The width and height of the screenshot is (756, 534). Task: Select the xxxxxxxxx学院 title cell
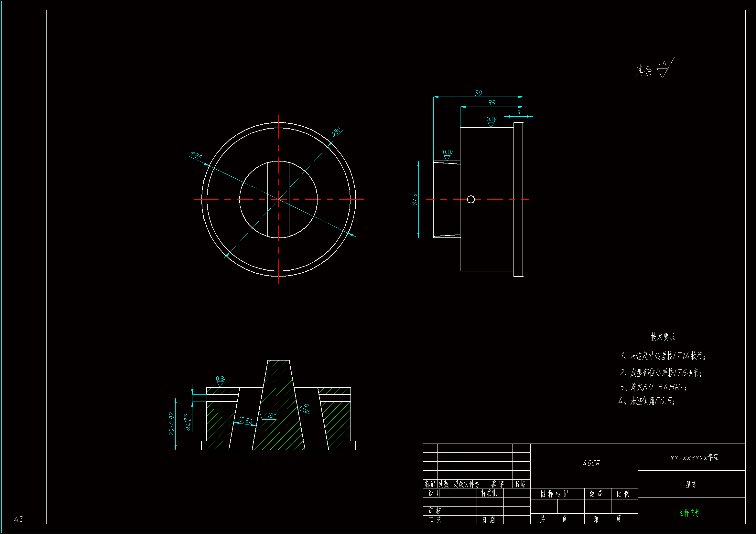(694, 457)
